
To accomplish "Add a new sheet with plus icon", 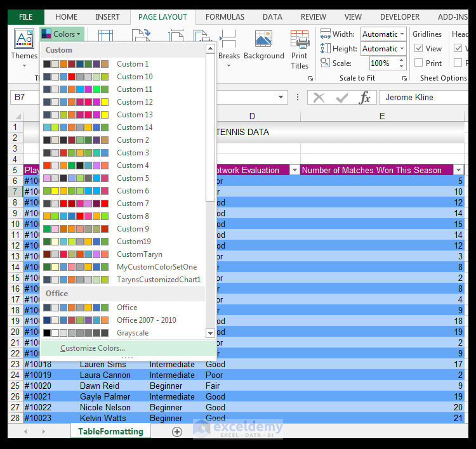I will click(x=177, y=431).
